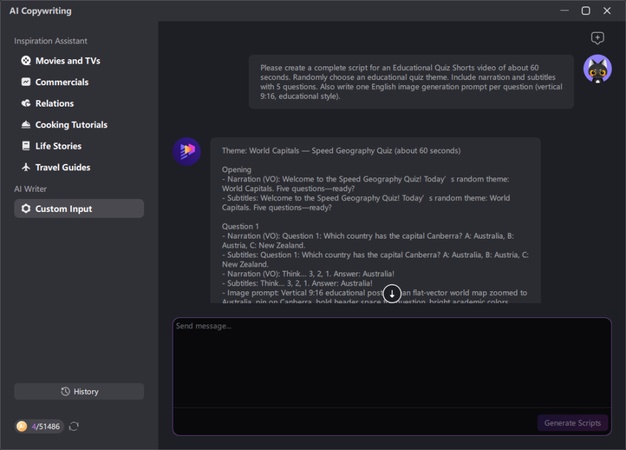The image size is (626, 450).
Task: Click the book icon beside Life Stories
Action: 26,146
